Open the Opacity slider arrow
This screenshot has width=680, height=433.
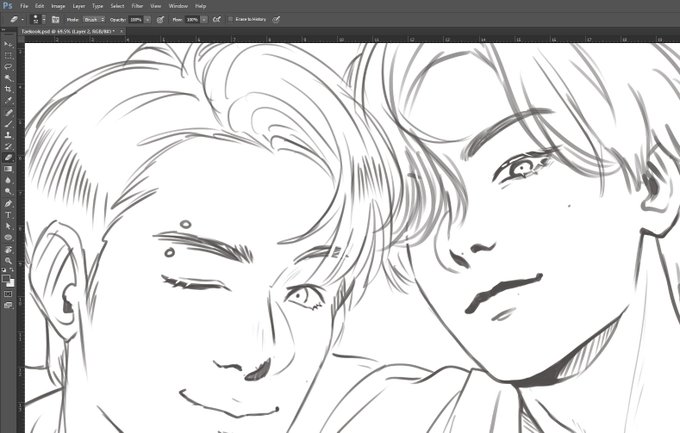click(x=147, y=20)
